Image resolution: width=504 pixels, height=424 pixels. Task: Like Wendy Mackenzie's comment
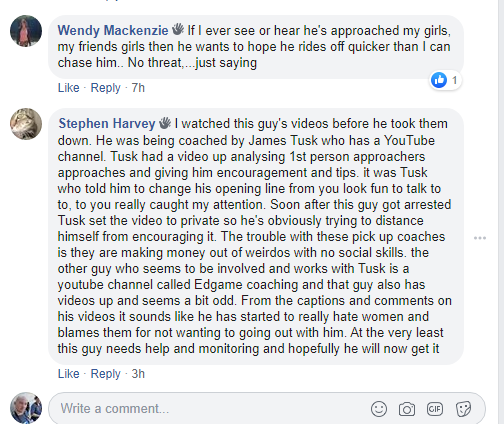[x=69, y=88]
